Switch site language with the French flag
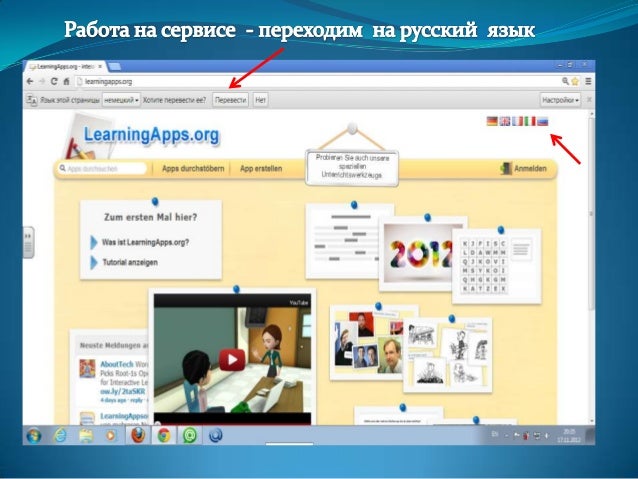The width and height of the screenshot is (638, 479). (x=517, y=121)
